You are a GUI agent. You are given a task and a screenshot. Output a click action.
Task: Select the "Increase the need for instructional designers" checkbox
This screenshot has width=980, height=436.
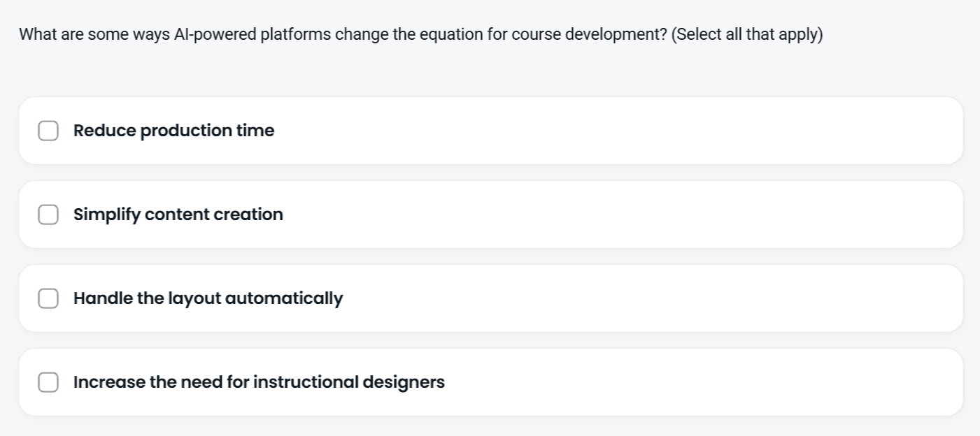pos(48,382)
